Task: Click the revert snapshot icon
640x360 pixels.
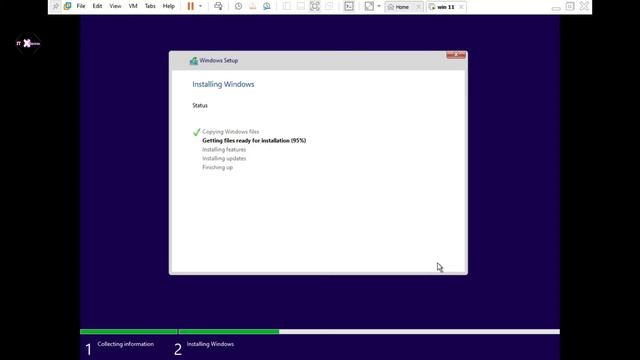Action: click(253, 6)
